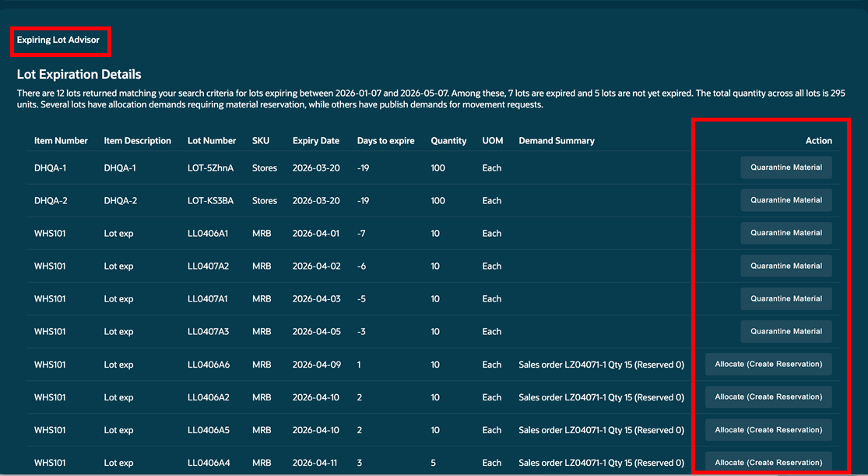The height and width of the screenshot is (476, 868).
Task: Quarantine material for lot LL0406A1
Action: (786, 233)
